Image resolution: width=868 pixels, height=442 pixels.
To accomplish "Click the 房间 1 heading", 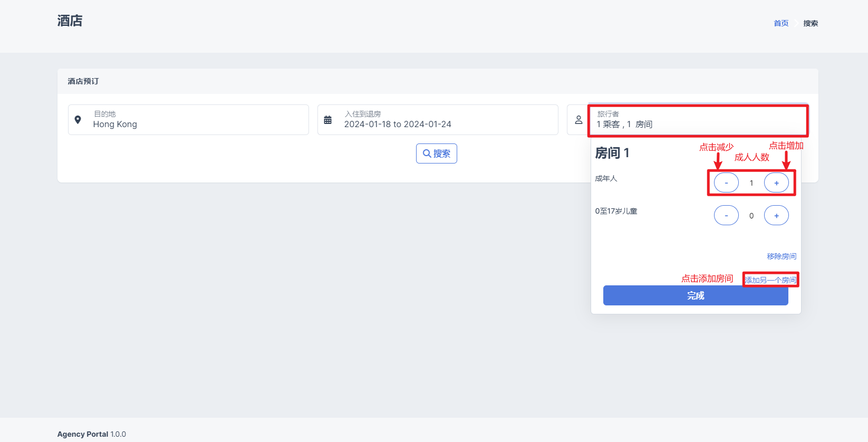I will point(612,153).
